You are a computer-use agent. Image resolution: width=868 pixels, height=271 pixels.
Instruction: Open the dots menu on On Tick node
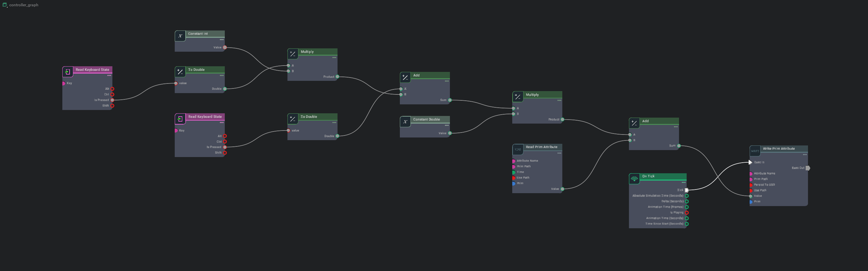[684, 183]
